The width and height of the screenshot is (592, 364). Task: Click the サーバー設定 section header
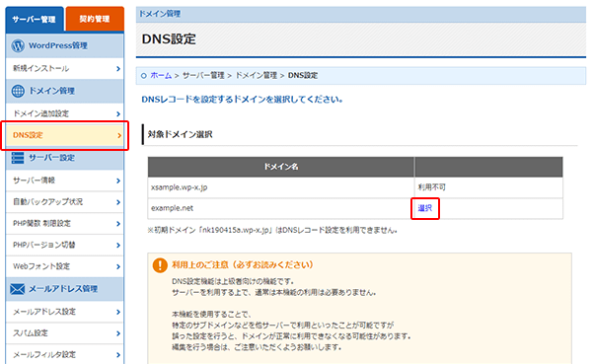pos(64,158)
